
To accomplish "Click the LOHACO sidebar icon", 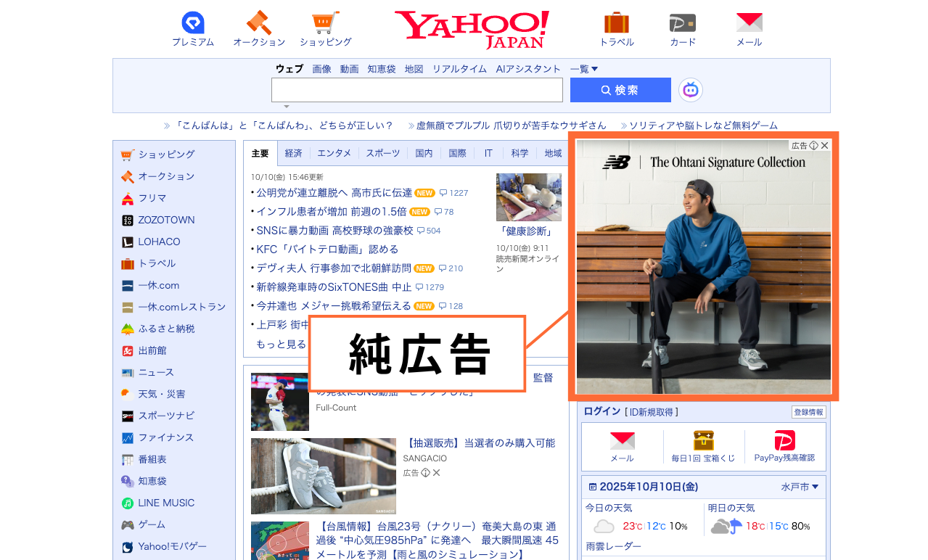I will tap(128, 242).
